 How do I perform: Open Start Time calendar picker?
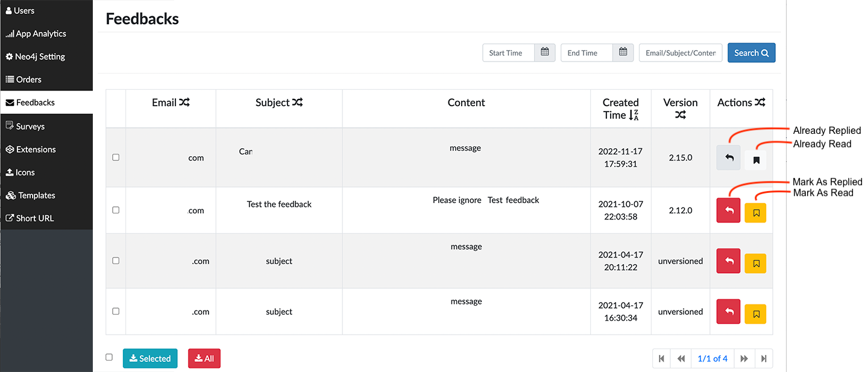(x=544, y=53)
